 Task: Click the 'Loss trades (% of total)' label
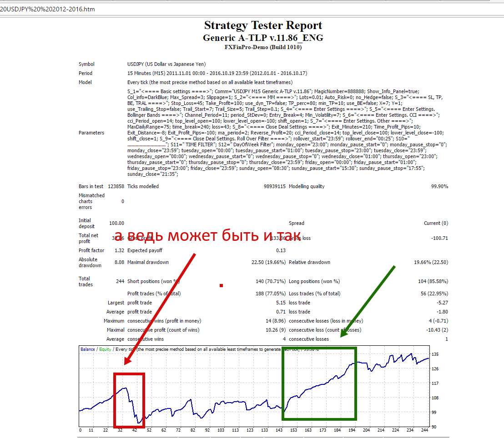point(315,294)
